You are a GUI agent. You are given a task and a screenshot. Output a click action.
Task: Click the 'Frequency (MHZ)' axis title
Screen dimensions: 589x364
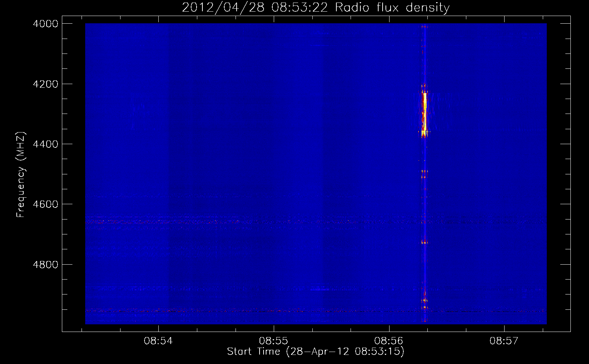[21, 175]
